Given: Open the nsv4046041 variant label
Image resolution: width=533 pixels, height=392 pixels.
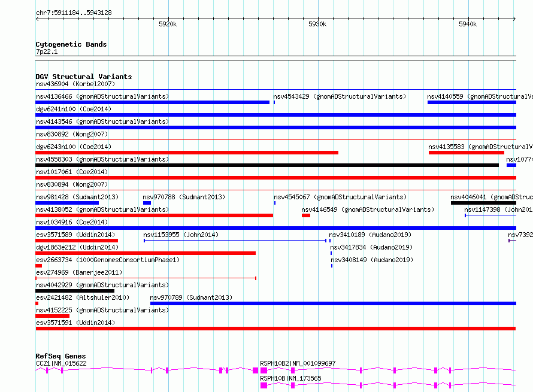Looking at the screenshot, I should tap(492, 197).
